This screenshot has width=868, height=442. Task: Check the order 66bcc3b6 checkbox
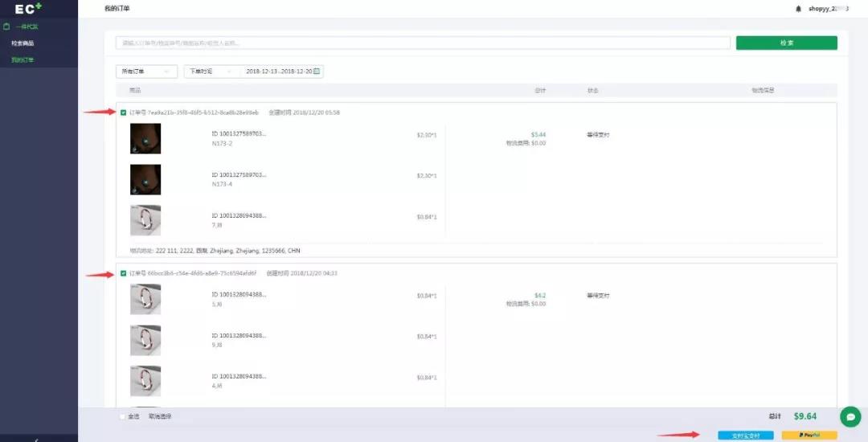coord(123,273)
